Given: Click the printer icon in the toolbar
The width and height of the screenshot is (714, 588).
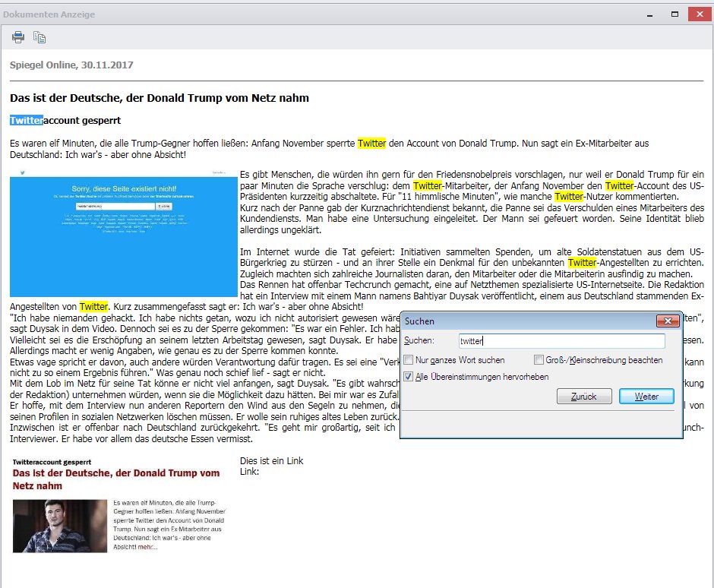Looking at the screenshot, I should tap(18, 36).
